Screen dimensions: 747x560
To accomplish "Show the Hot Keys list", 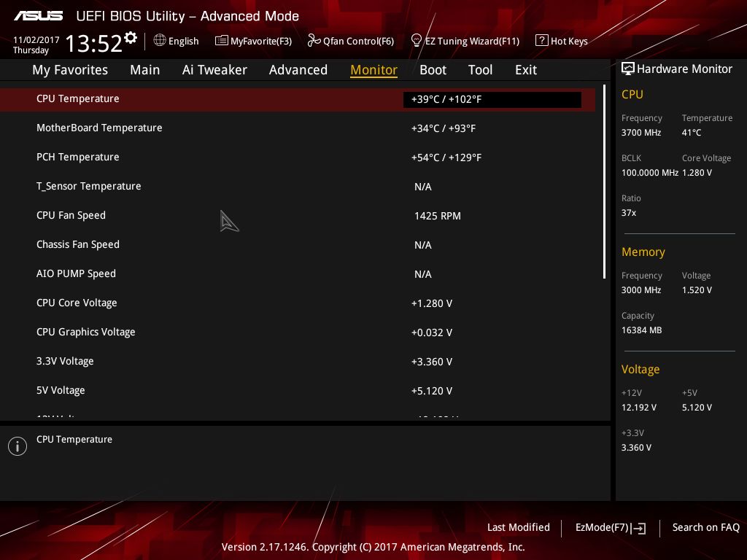I will click(x=569, y=42).
